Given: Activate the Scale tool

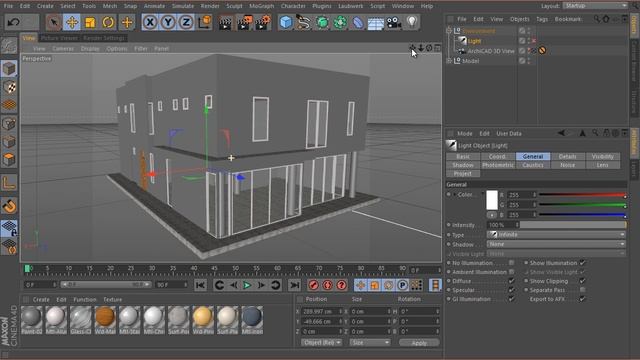Looking at the screenshot, I should (90, 22).
